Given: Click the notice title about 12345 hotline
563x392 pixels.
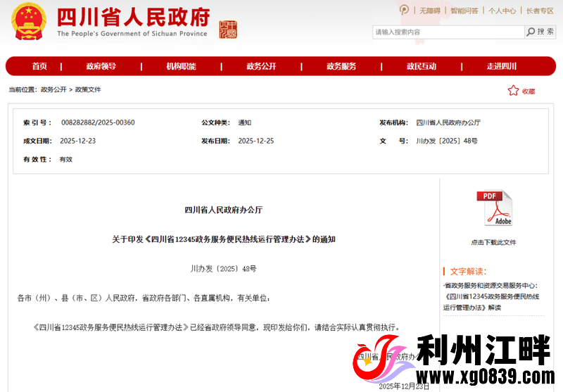Looking at the screenshot, I should pyautogui.click(x=224, y=239).
